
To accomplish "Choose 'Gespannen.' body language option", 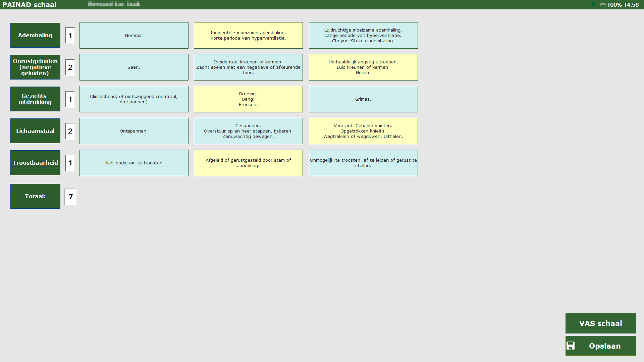I will click(x=248, y=131).
